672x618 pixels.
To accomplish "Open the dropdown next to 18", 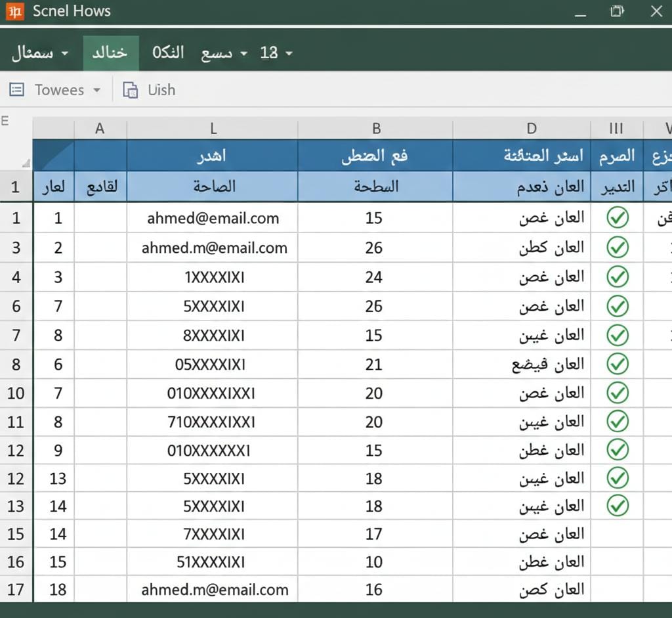I will tap(287, 53).
